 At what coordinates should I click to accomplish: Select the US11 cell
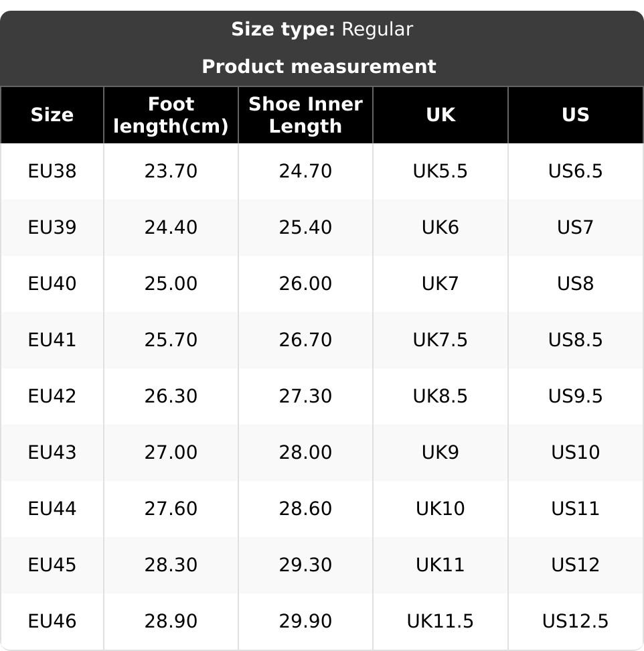pyautogui.click(x=575, y=509)
